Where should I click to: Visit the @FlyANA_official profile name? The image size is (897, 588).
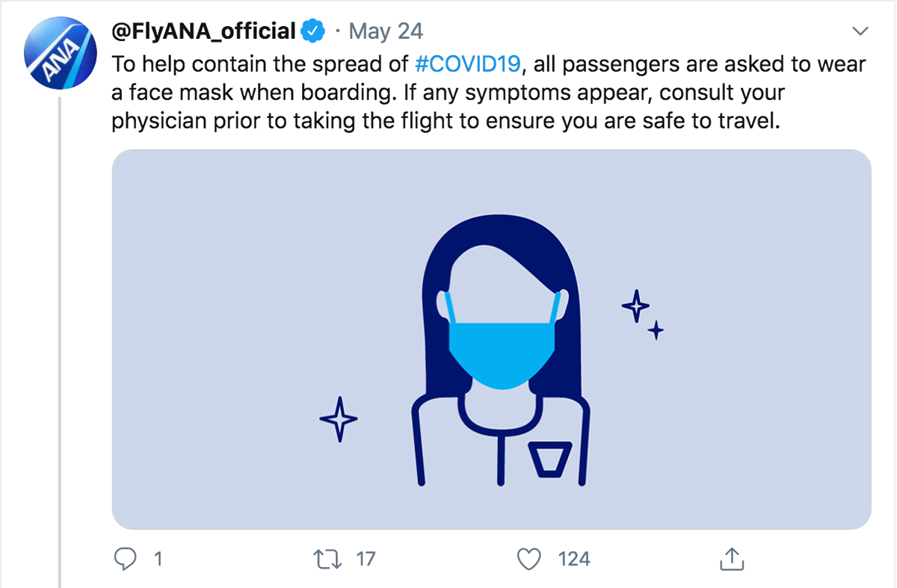[x=203, y=31]
